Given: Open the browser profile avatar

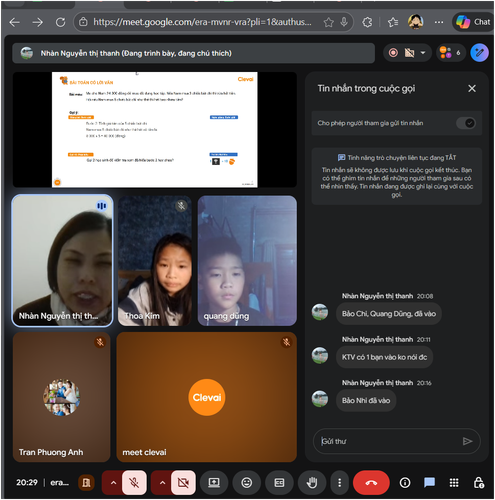Looking at the screenshot, I should click(416, 22).
